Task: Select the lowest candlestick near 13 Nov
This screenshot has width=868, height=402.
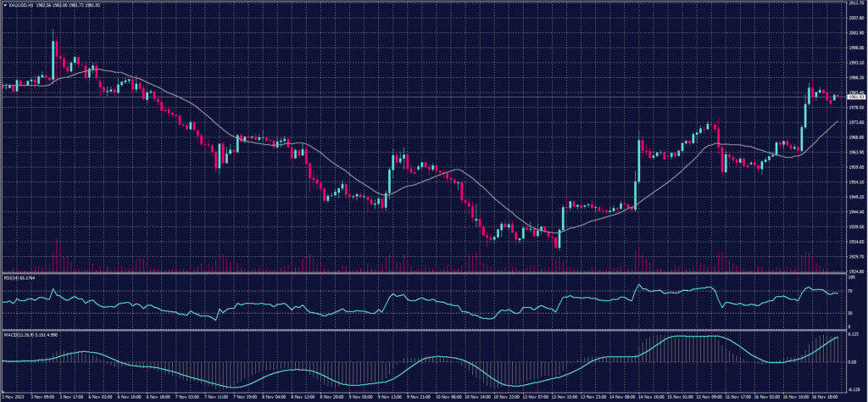Action: (x=557, y=241)
